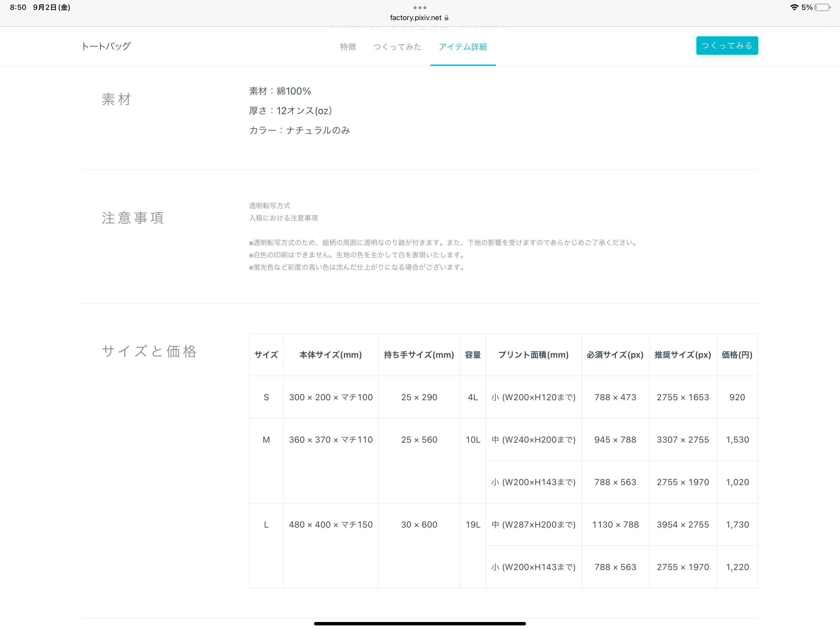840x630 pixels.
Task: Select the 価格(円) column header
Action: [x=737, y=354]
